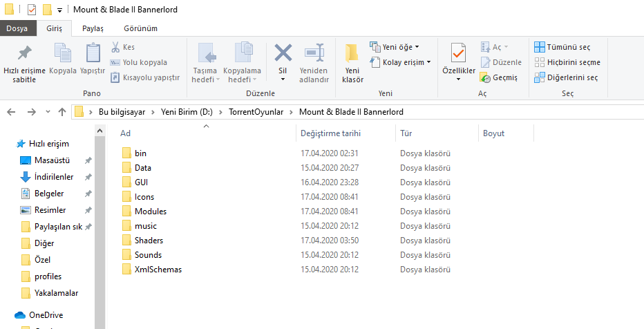Viewport: 644px width, 329px height.
Task: Copy path with Yolu kopyala
Action: point(138,62)
